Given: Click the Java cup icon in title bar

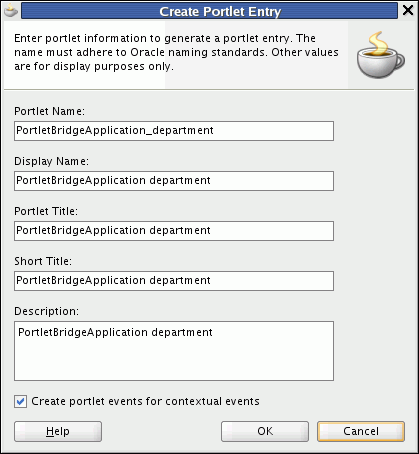Looking at the screenshot, I should [11, 11].
